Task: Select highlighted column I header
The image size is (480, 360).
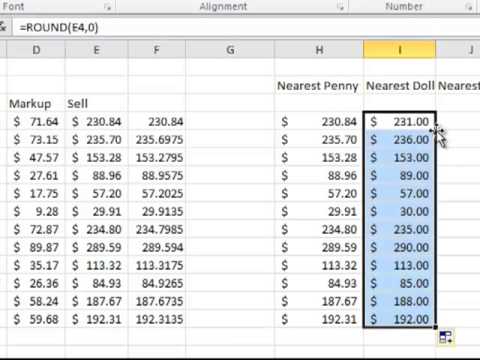Action: [x=400, y=50]
